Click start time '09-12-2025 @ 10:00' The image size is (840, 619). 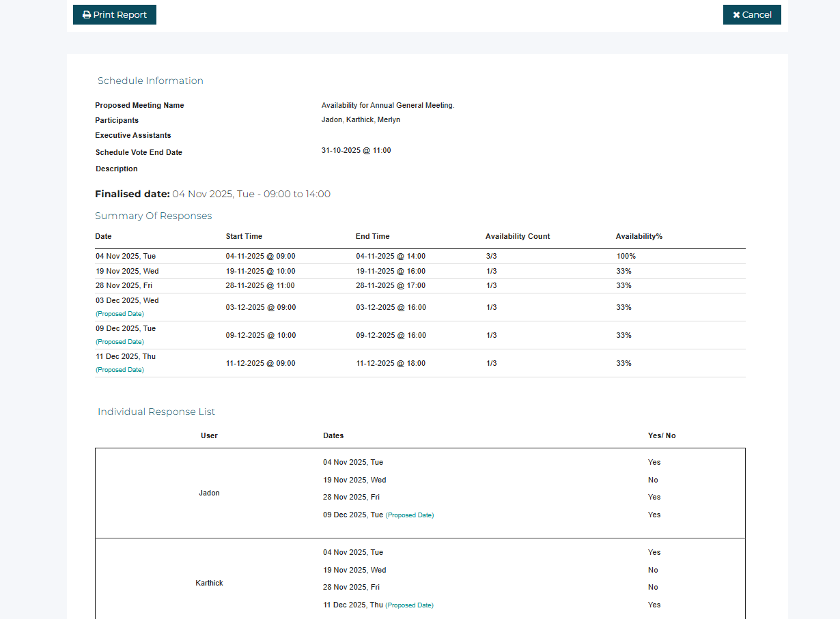(261, 335)
